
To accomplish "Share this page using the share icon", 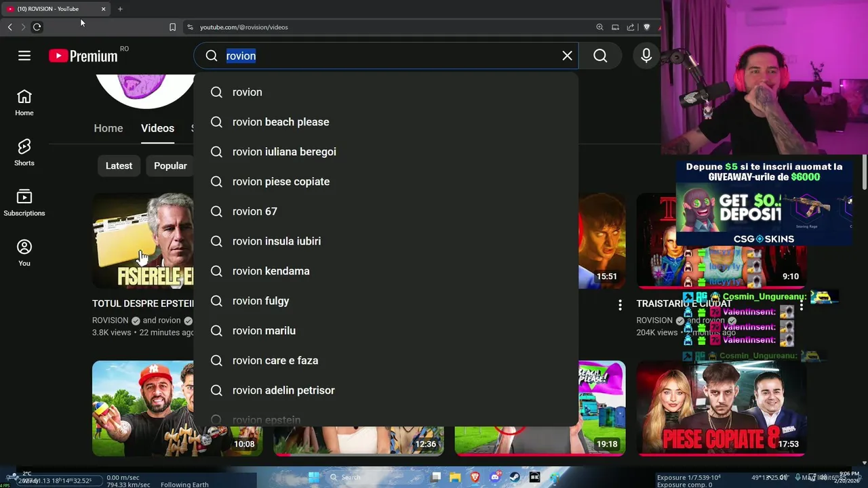I will click(631, 27).
